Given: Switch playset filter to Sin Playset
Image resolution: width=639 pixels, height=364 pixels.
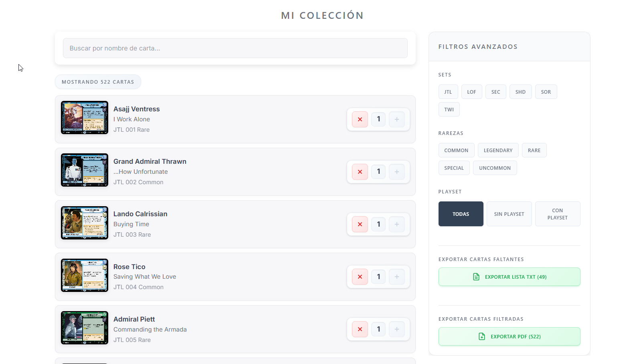Looking at the screenshot, I should (x=509, y=214).
